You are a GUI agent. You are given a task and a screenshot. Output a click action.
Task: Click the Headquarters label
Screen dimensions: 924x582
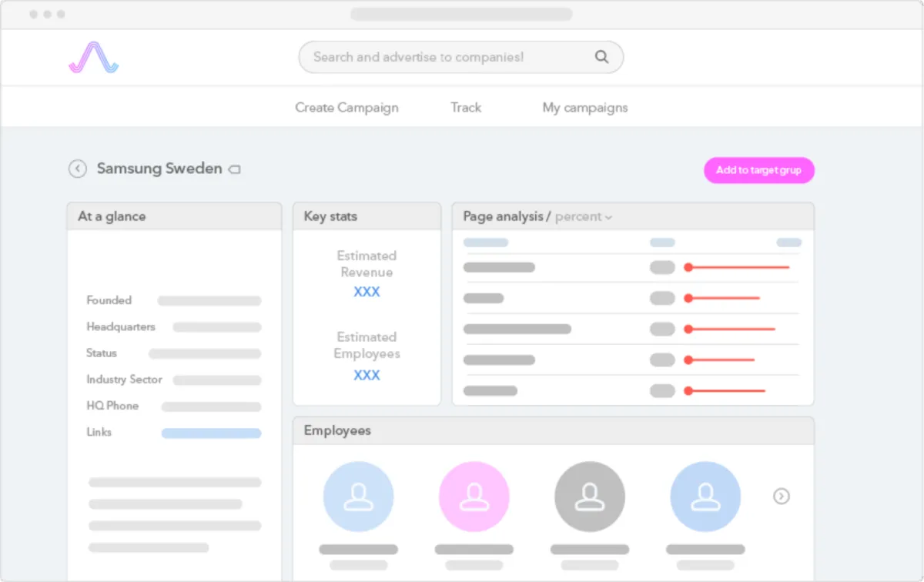tap(121, 326)
